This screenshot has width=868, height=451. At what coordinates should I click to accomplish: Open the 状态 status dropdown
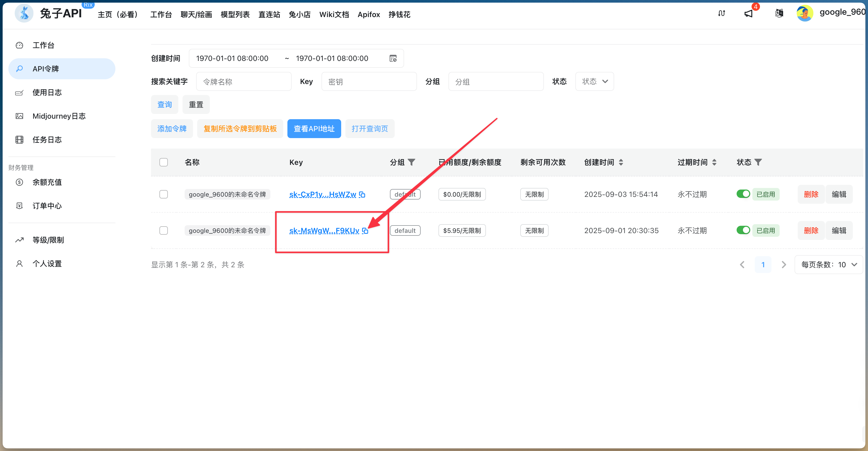click(594, 82)
